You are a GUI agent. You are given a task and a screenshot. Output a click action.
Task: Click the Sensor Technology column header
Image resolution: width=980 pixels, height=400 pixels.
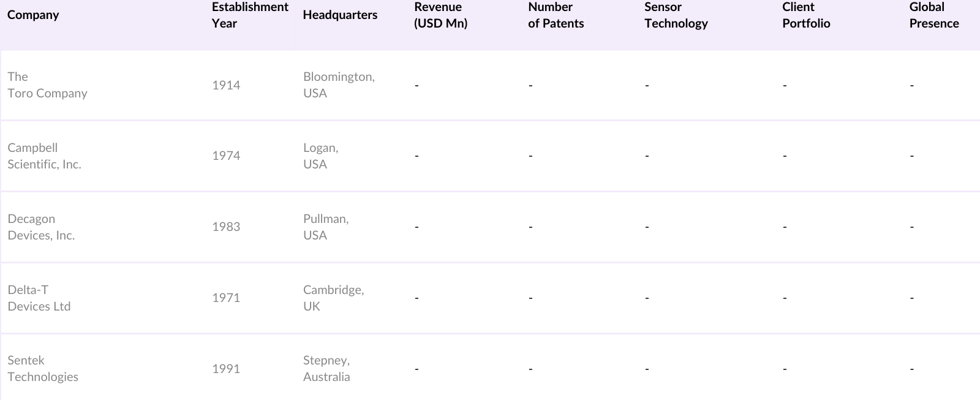coord(676,15)
